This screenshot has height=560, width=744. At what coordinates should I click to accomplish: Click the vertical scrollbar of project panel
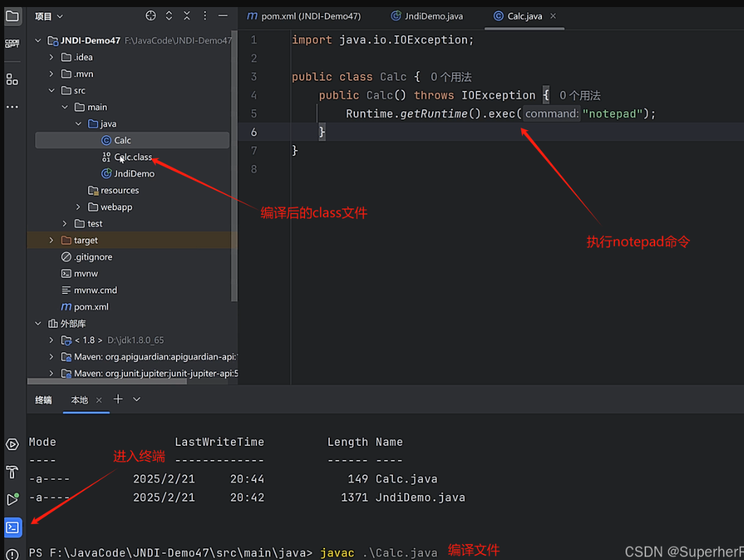(234, 166)
